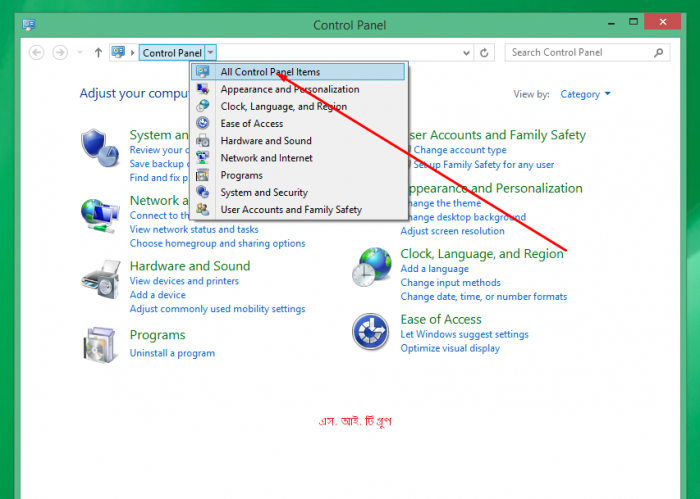Click Uninstall a program link
Screen dimensions: 700x499
click(172, 353)
